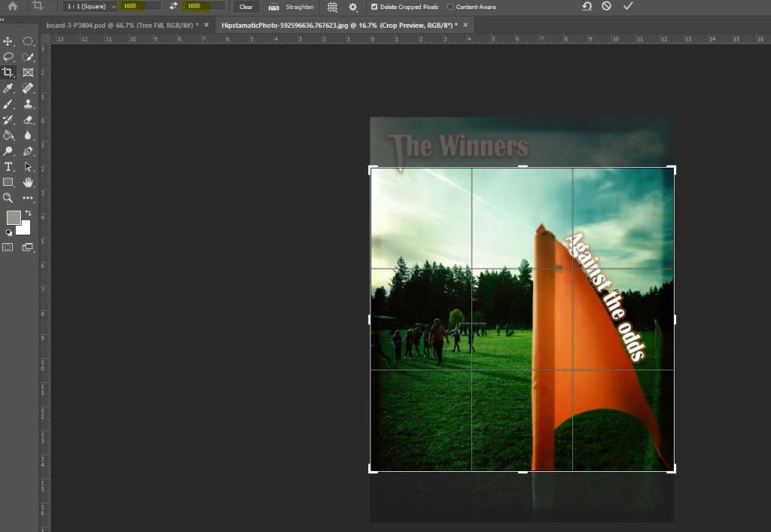Select the Pen tool
Image resolution: width=771 pixels, height=532 pixels.
[x=28, y=151]
